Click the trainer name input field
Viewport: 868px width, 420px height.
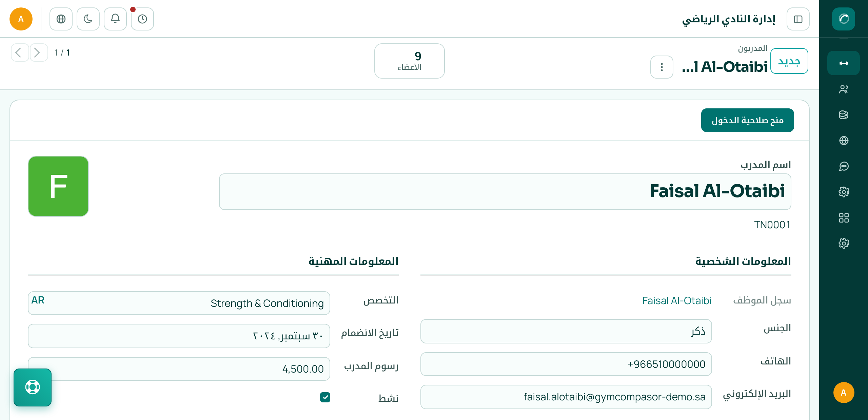pos(505,192)
